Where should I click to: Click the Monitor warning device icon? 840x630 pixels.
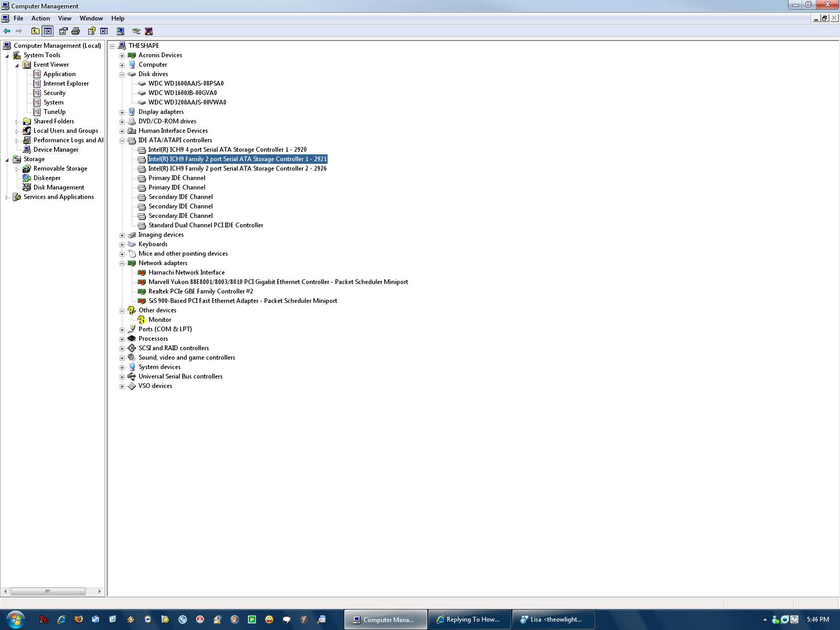click(142, 320)
